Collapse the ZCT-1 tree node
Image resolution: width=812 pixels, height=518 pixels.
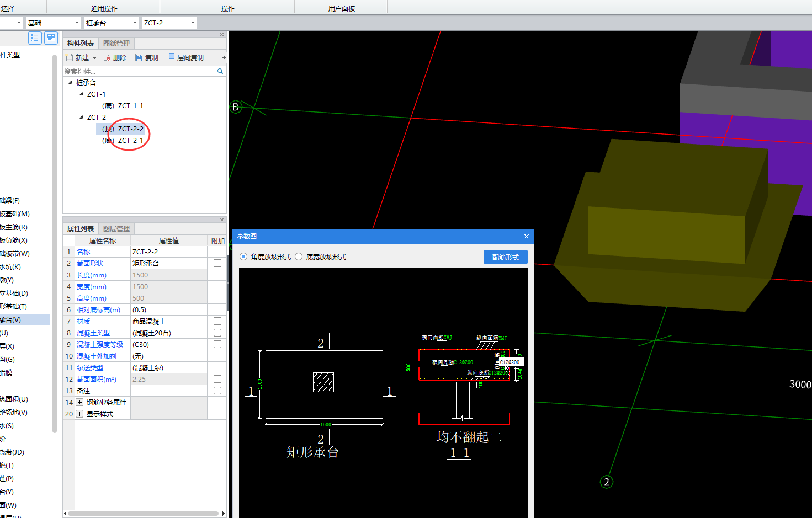81,94
